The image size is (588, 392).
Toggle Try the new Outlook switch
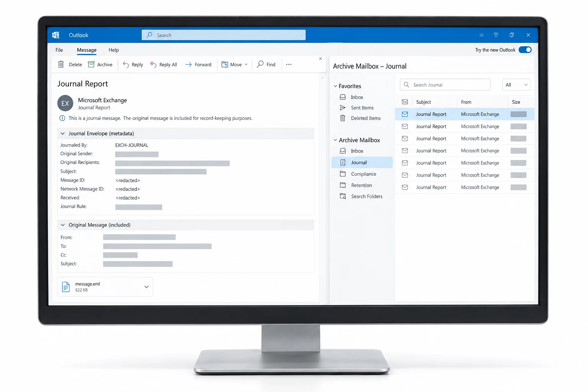[525, 50]
